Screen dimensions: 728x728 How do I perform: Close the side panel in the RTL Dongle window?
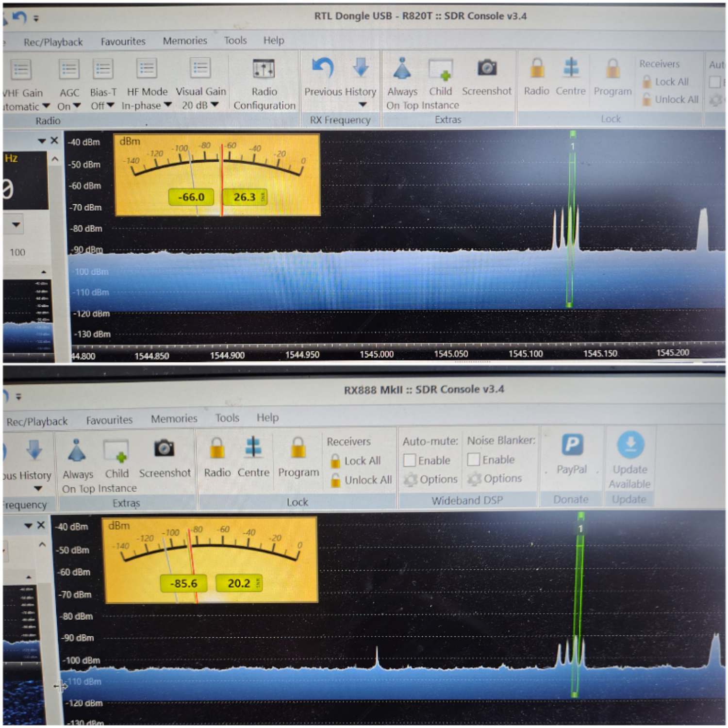pyautogui.click(x=54, y=140)
